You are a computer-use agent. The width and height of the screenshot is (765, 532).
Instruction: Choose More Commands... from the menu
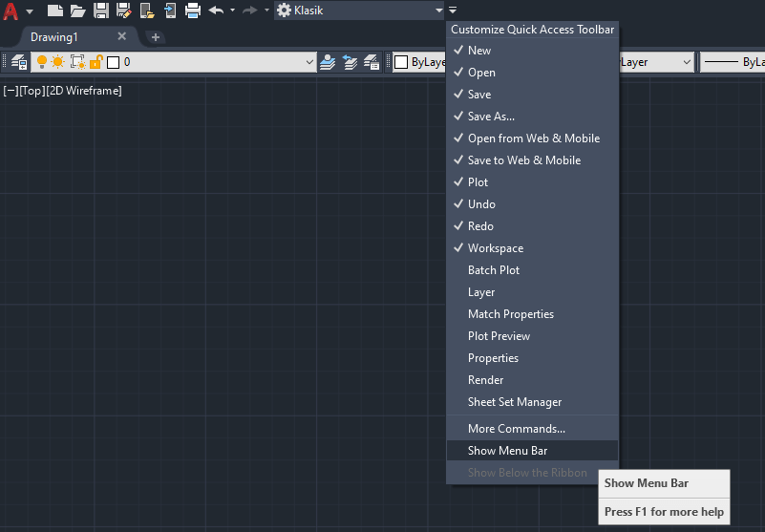516,429
